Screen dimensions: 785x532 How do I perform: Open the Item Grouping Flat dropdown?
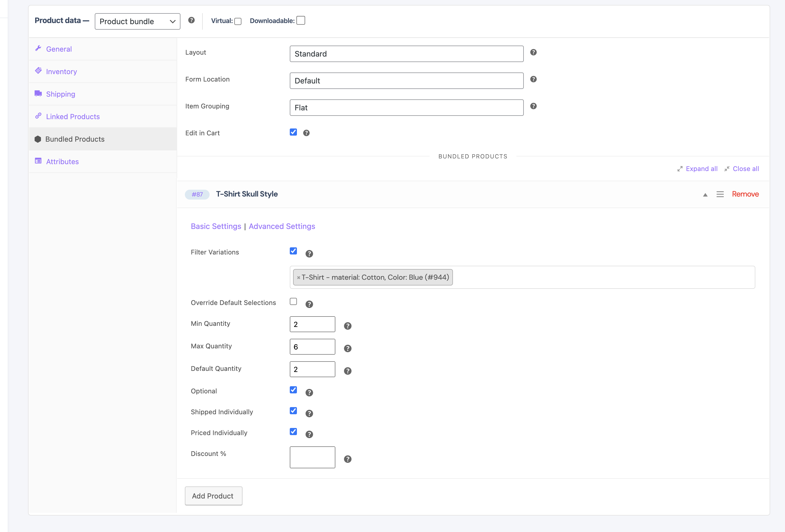pyautogui.click(x=407, y=108)
